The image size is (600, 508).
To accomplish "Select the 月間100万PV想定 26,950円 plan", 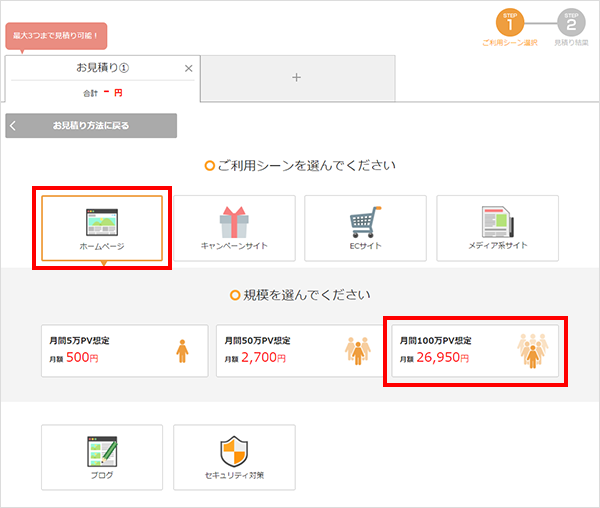I will pos(450,350).
